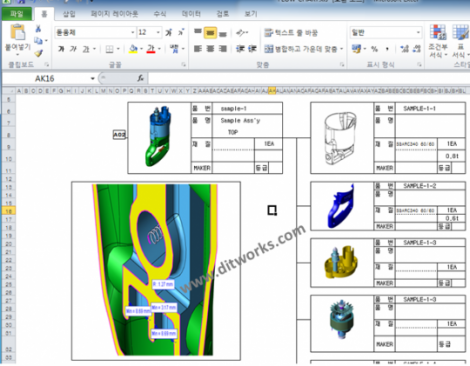The width and height of the screenshot is (470, 366).
Task: Click the percent style icon
Action: [374, 49]
